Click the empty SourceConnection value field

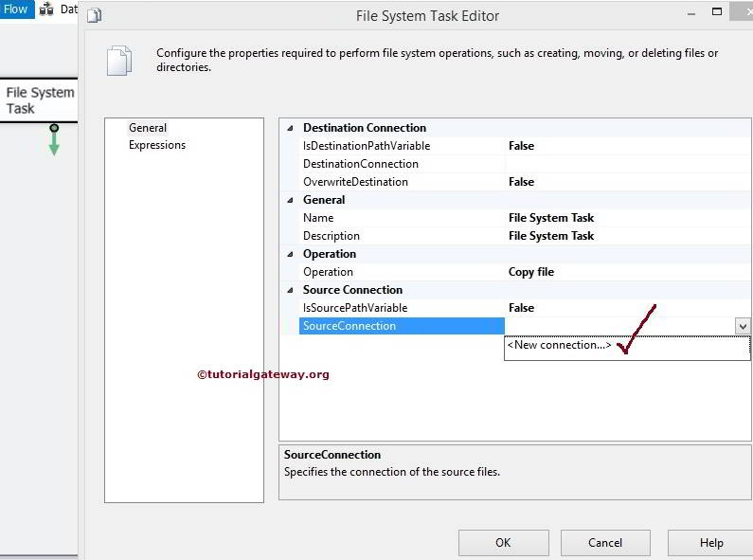coord(619,326)
